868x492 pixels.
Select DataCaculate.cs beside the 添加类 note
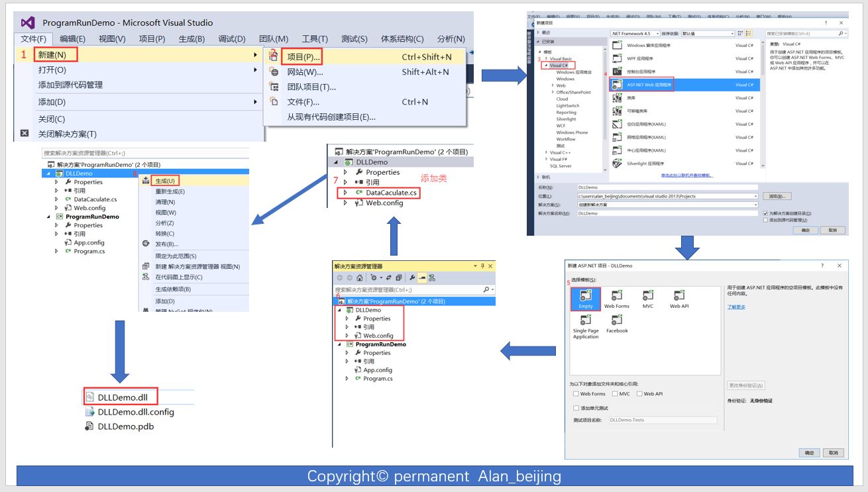pos(392,193)
